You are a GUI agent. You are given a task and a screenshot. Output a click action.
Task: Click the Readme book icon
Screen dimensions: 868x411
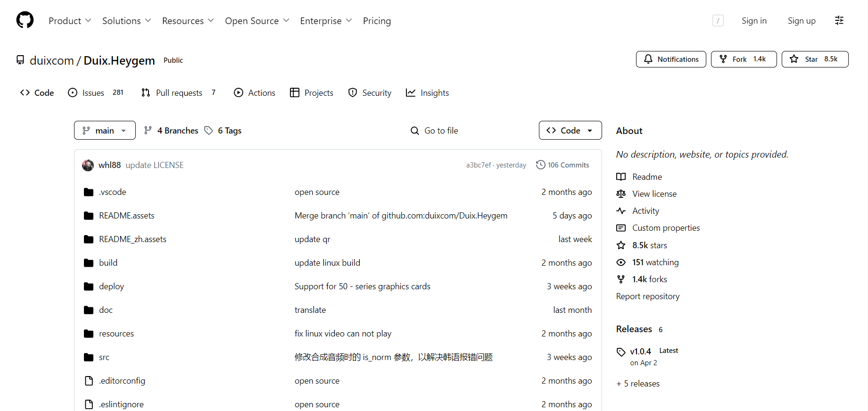[621, 177]
